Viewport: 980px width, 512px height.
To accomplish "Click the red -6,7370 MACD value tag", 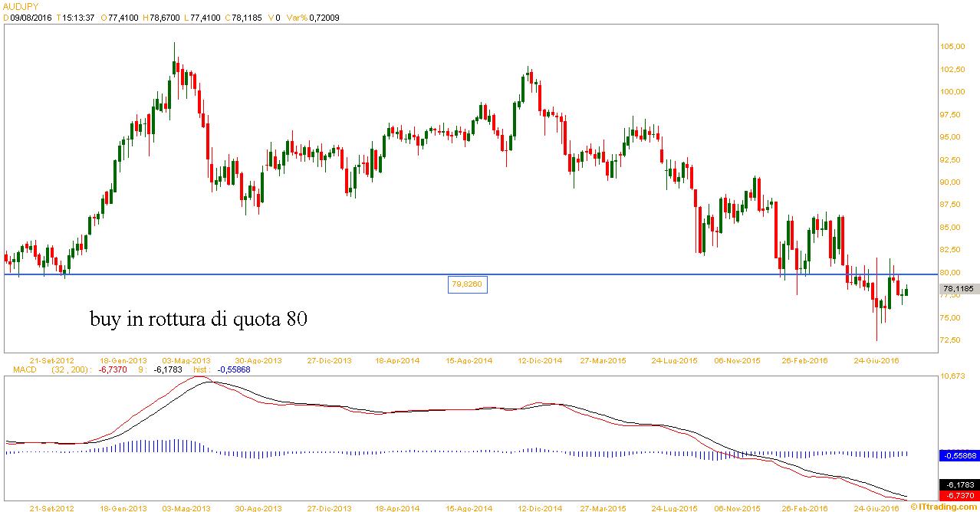I will (959, 496).
